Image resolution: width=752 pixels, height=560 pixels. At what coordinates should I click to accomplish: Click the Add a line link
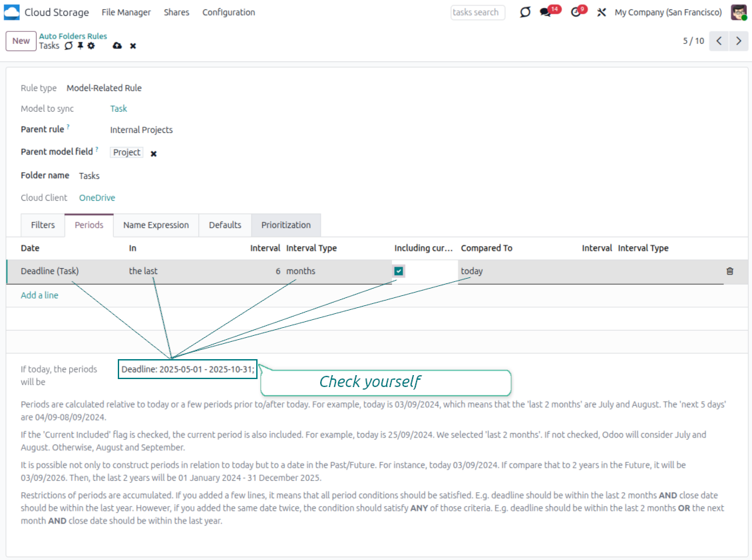click(x=39, y=295)
